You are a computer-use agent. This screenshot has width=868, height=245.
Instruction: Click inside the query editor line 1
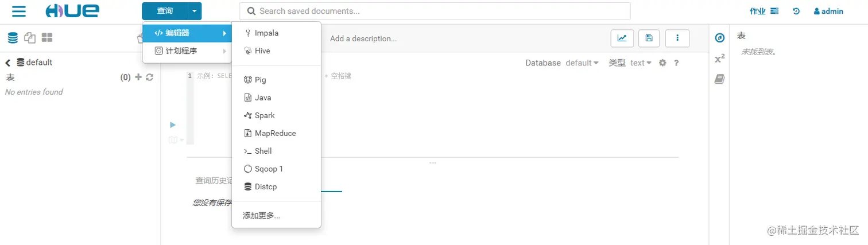point(436,76)
